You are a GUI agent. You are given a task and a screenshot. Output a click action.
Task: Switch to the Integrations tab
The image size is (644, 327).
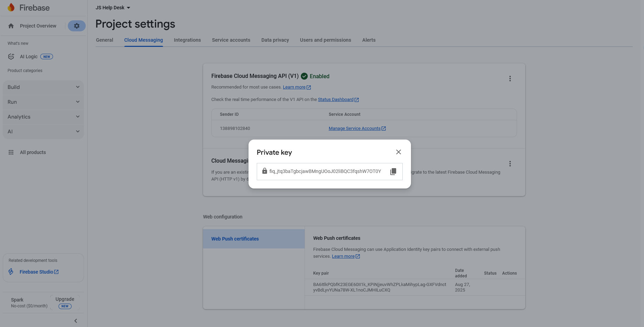pos(187,40)
